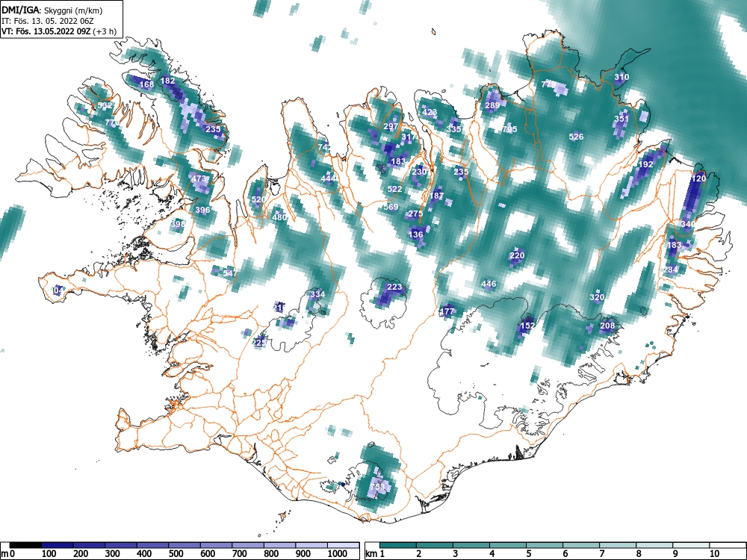Screen dimensions: 747x560
Task: Click visibility value '423' on the map
Action: (x=430, y=113)
